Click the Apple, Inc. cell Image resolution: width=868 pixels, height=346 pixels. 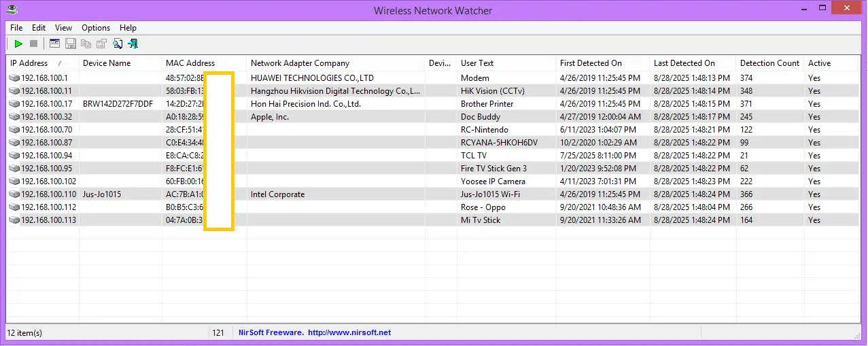coord(270,117)
